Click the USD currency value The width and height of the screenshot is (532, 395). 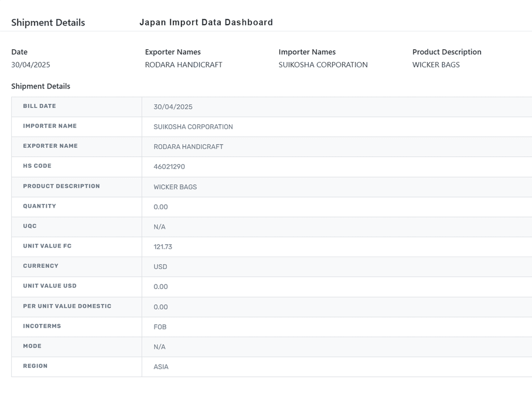[160, 266]
